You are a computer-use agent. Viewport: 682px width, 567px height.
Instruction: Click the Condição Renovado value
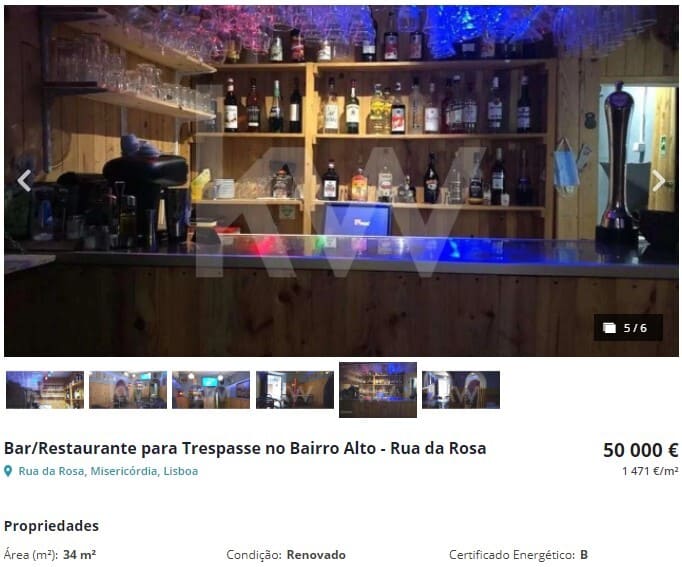pyautogui.click(x=316, y=555)
